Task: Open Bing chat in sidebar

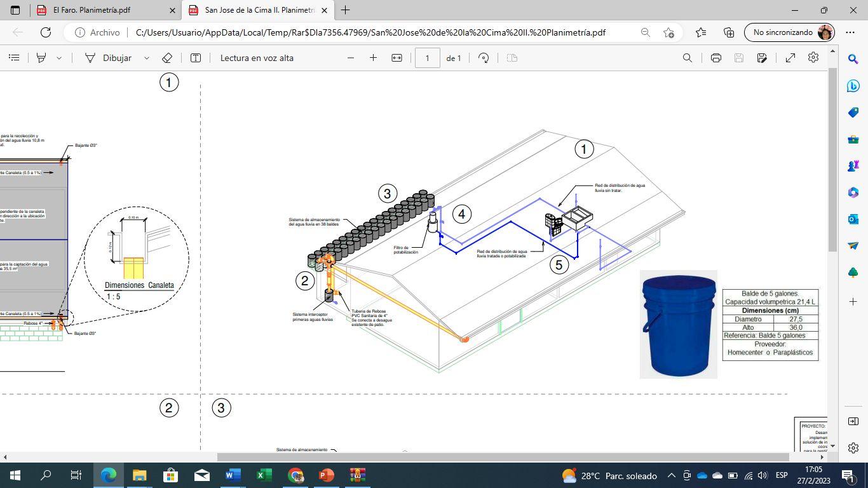Action: coord(853,85)
